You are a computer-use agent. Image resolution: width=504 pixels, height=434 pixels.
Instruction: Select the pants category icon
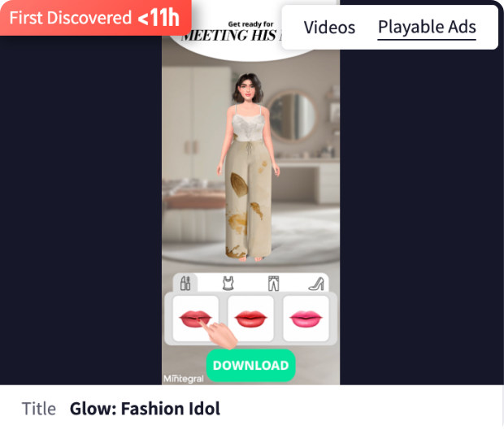273,283
